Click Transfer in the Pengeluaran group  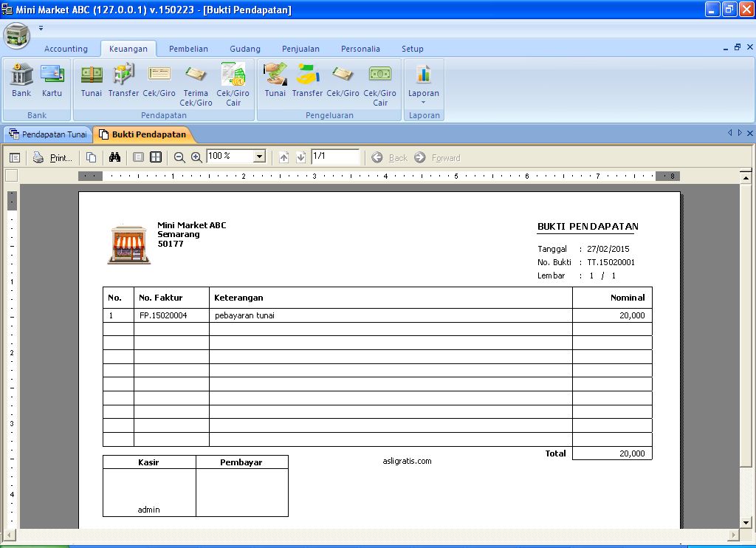pos(307,80)
